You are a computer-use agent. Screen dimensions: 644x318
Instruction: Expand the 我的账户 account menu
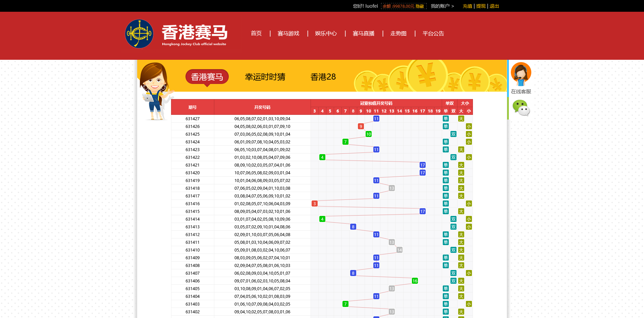pyautogui.click(x=442, y=6)
